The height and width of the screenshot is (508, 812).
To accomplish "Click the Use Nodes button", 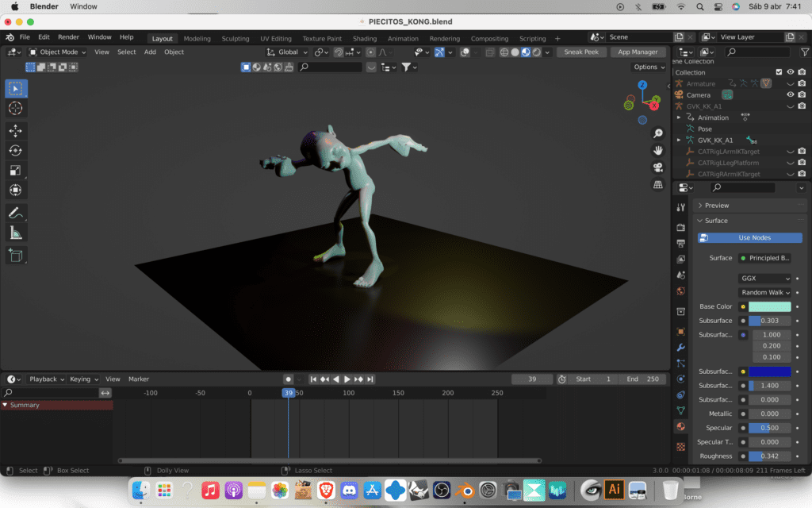I will pyautogui.click(x=753, y=238).
